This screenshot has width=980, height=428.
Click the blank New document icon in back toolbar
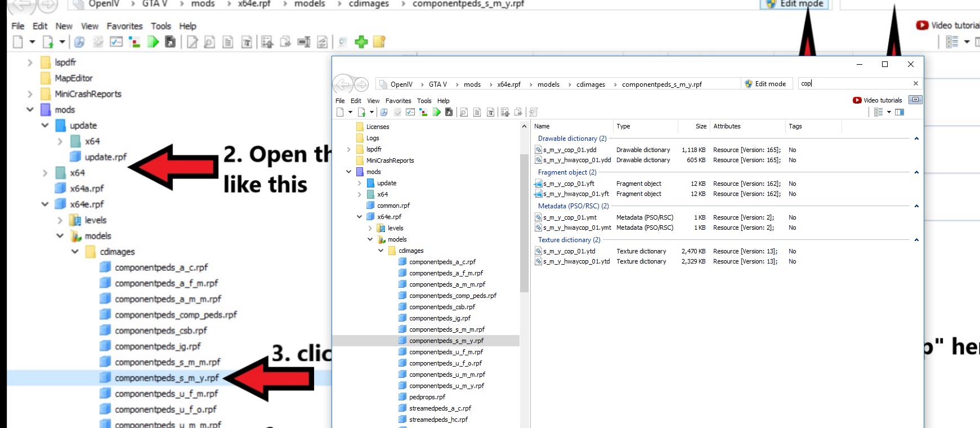click(x=18, y=42)
